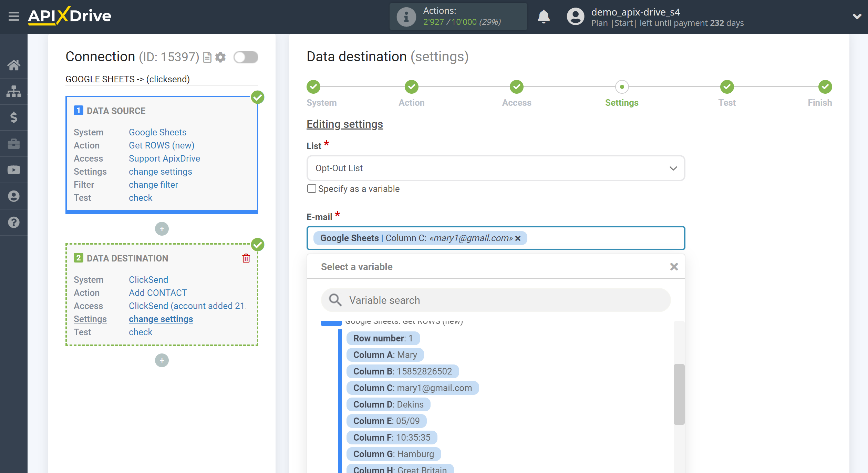Click data destination check link

click(141, 332)
